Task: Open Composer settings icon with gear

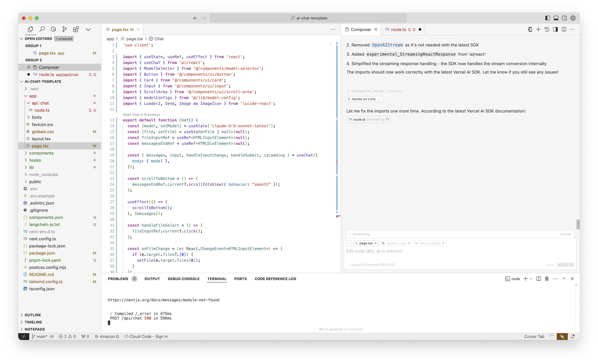Action: click(530, 29)
